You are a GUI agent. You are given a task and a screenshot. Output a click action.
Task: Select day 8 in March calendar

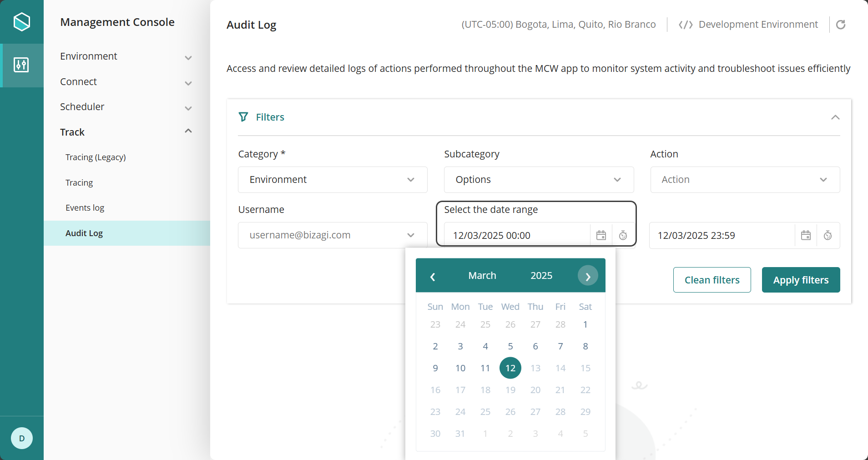point(585,346)
